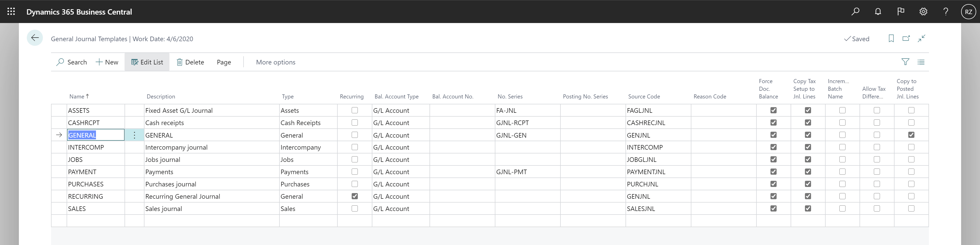Open Dynamics 365 settings gear

point(923,12)
